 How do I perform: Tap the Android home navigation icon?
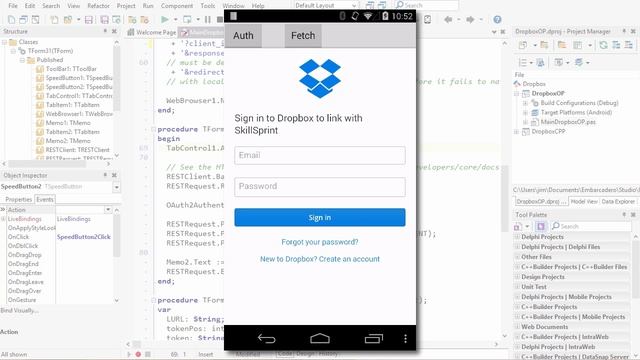(320, 338)
